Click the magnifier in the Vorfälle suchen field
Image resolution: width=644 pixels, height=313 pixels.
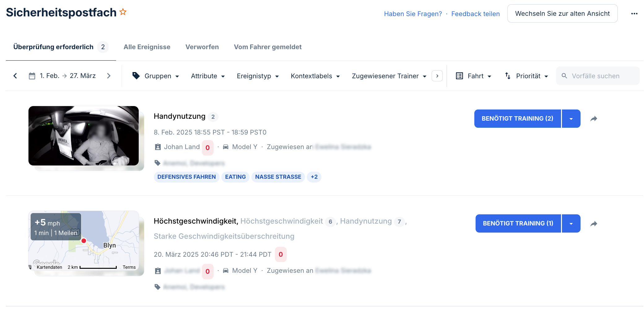coord(565,75)
